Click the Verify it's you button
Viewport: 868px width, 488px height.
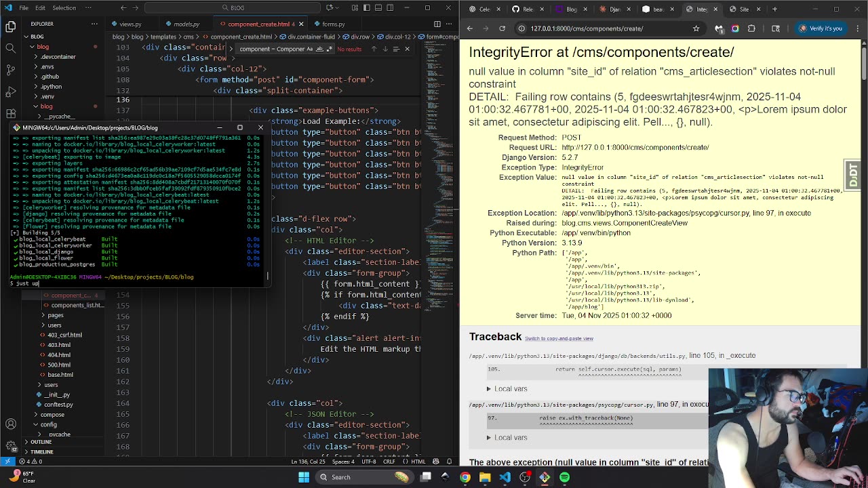tap(821, 28)
